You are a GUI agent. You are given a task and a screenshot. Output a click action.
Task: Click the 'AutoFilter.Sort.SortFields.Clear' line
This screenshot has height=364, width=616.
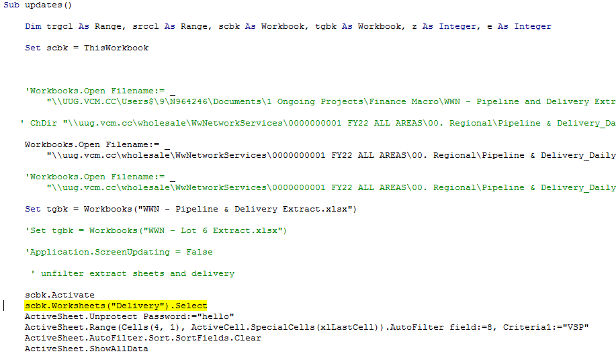tap(142, 338)
